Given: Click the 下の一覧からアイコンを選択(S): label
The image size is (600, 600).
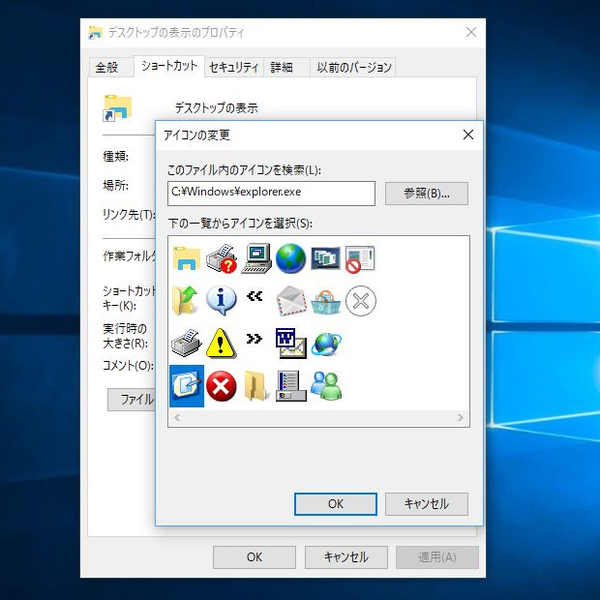Looking at the screenshot, I should [x=240, y=223].
